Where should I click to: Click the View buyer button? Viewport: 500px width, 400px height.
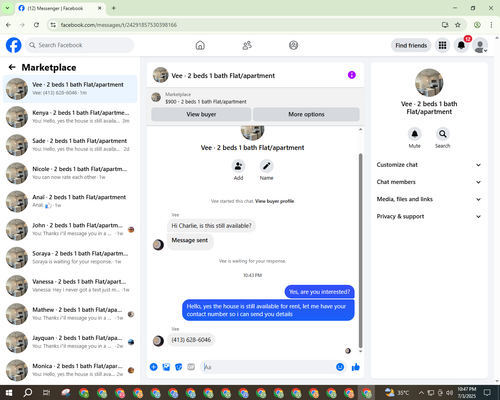coord(201,114)
